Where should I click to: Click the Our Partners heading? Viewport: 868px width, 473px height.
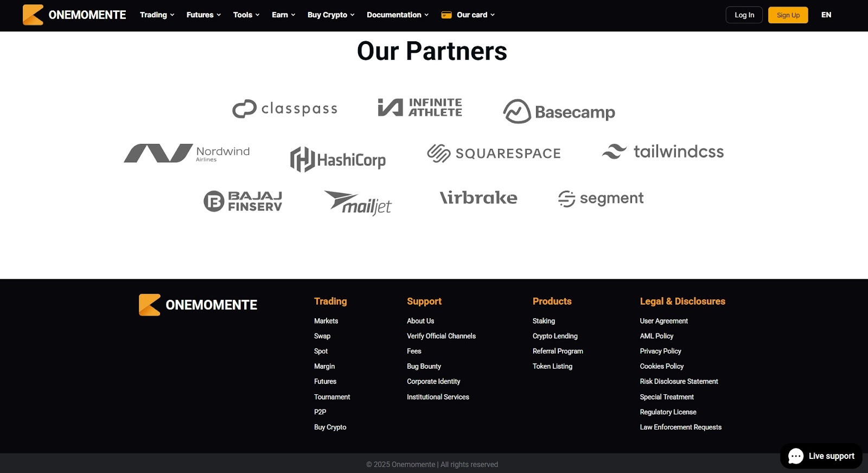pyautogui.click(x=432, y=52)
